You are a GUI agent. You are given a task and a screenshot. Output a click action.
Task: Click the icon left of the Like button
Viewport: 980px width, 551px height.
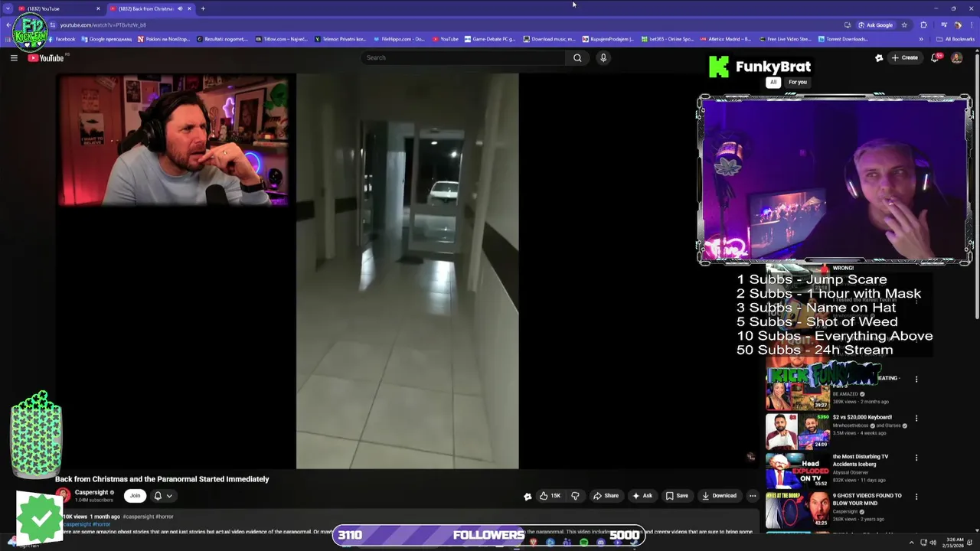coord(528,496)
